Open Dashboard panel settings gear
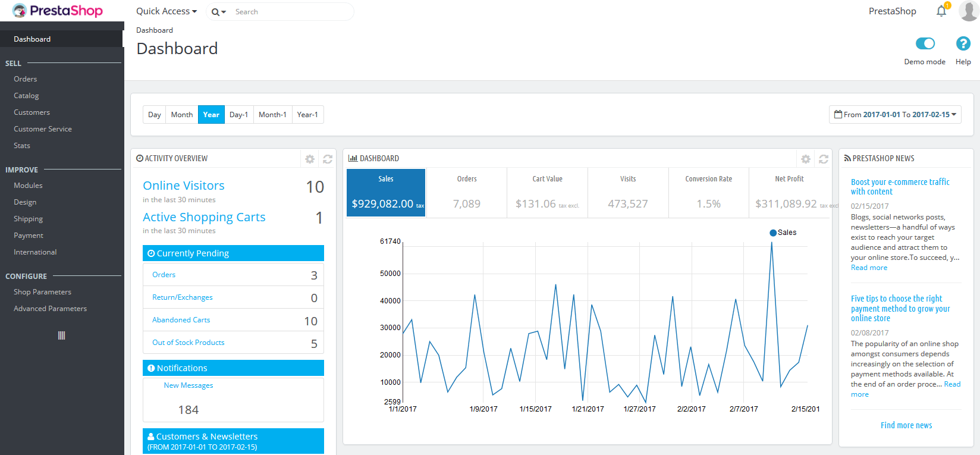 pyautogui.click(x=806, y=159)
